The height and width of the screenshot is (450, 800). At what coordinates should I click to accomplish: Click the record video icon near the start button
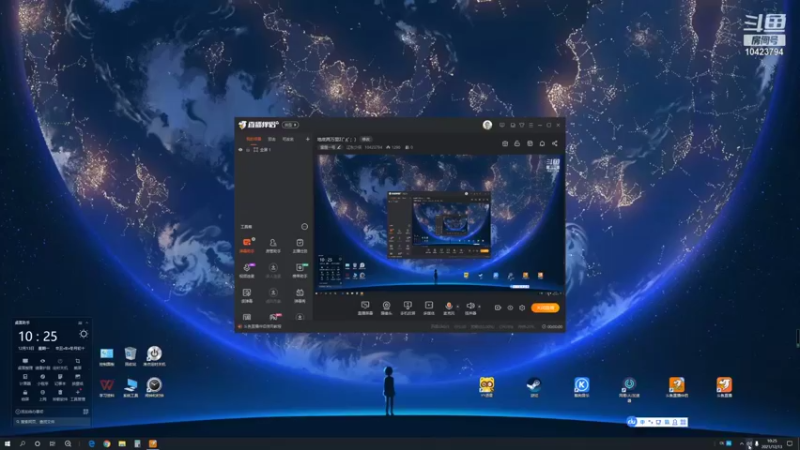pos(498,308)
